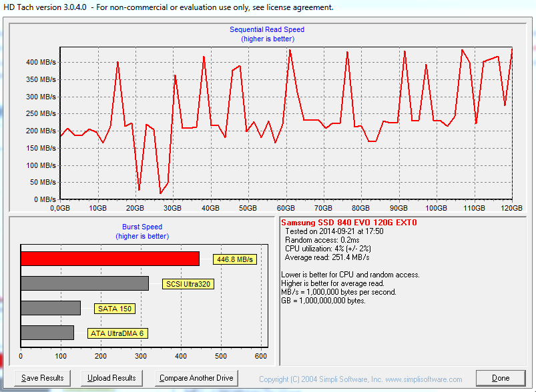Click the SATA 150 label
The image size is (536, 392).
tap(115, 309)
